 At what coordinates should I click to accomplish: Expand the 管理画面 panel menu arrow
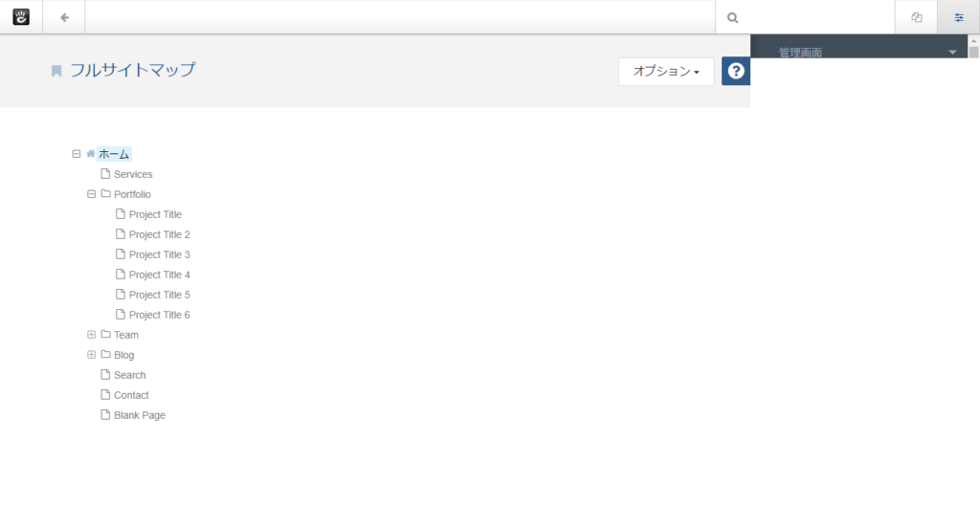pos(952,53)
